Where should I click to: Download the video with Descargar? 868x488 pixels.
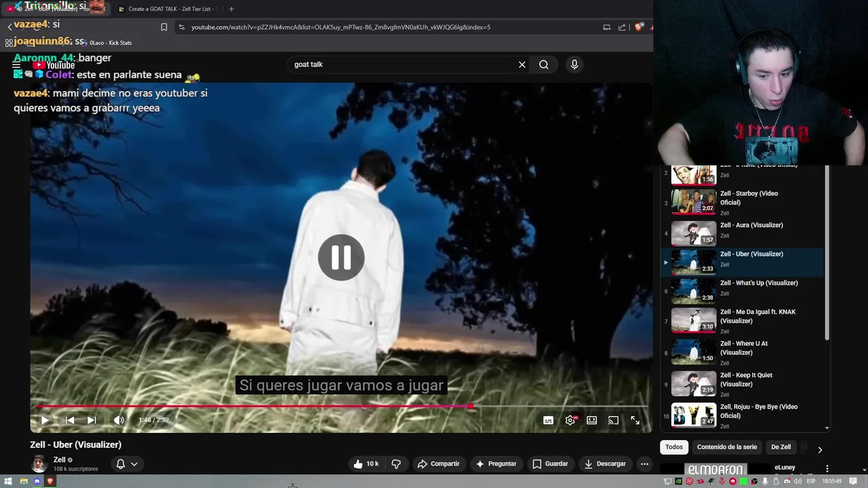[605, 464]
